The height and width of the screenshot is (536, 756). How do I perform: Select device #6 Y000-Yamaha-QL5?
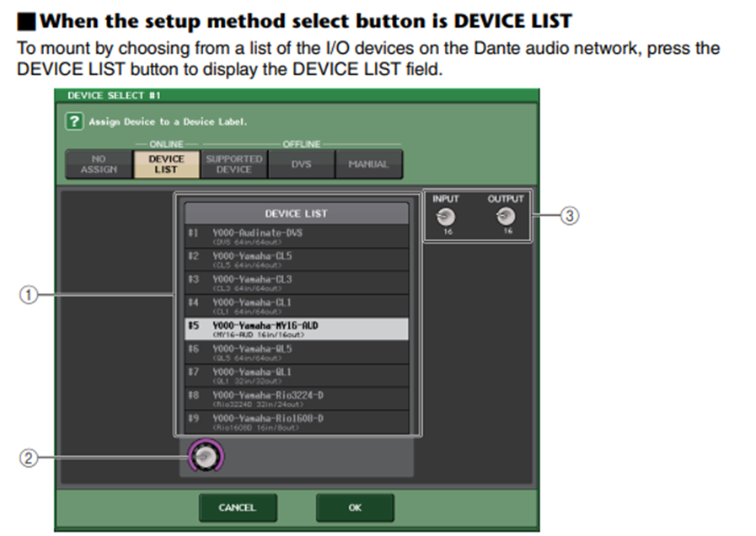(x=296, y=351)
